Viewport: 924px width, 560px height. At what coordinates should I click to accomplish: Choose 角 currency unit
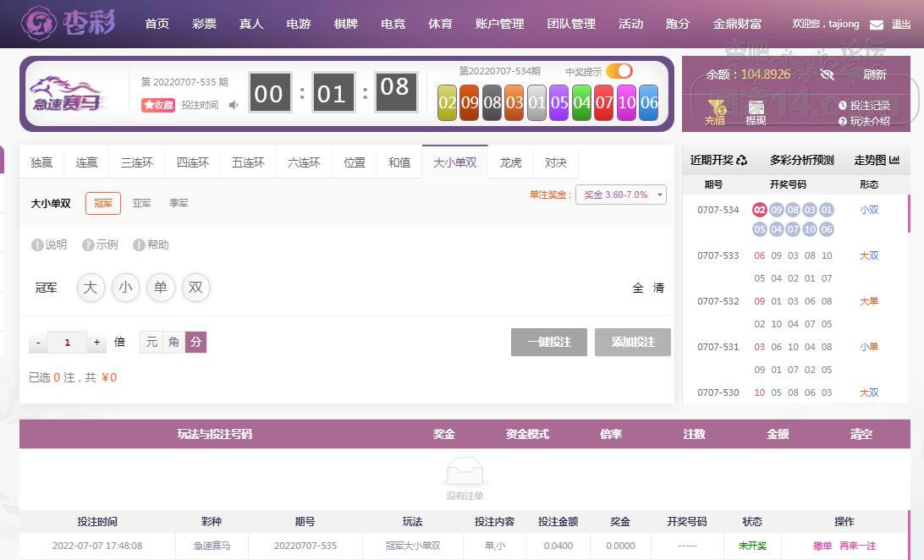pyautogui.click(x=173, y=342)
